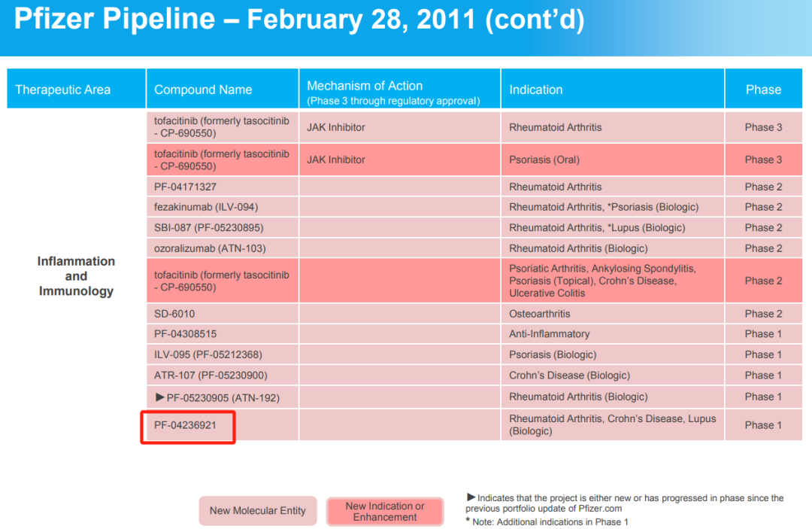Select the tofacitinib compound cell for Rheumatoid Arthritis
The height and width of the screenshot is (529, 812).
point(222,127)
